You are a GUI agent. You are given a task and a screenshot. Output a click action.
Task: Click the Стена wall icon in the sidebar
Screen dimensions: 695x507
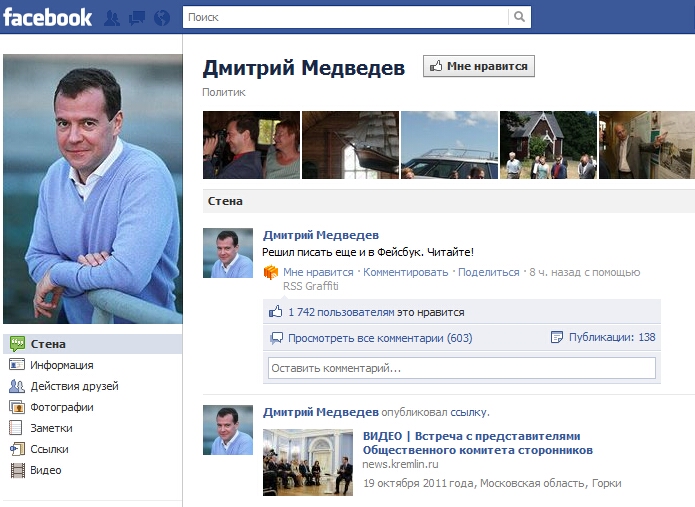pyautogui.click(x=17, y=344)
